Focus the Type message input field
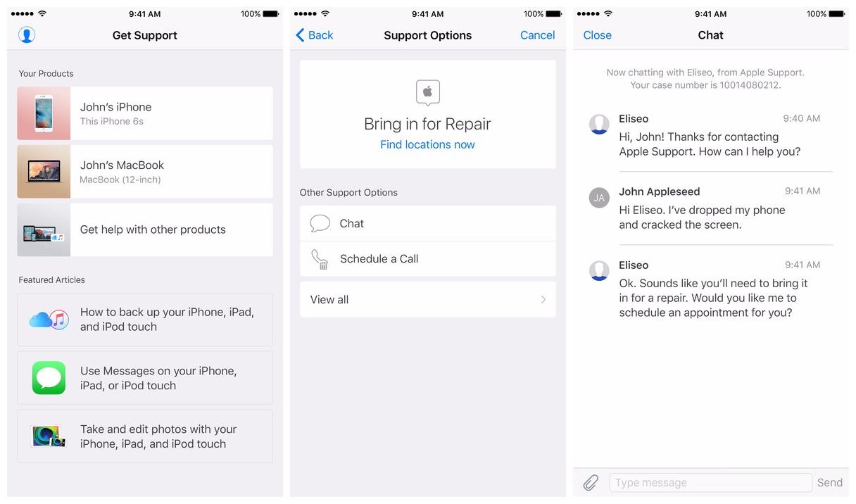Screen dimensions: 856x504 pyautogui.click(x=710, y=482)
